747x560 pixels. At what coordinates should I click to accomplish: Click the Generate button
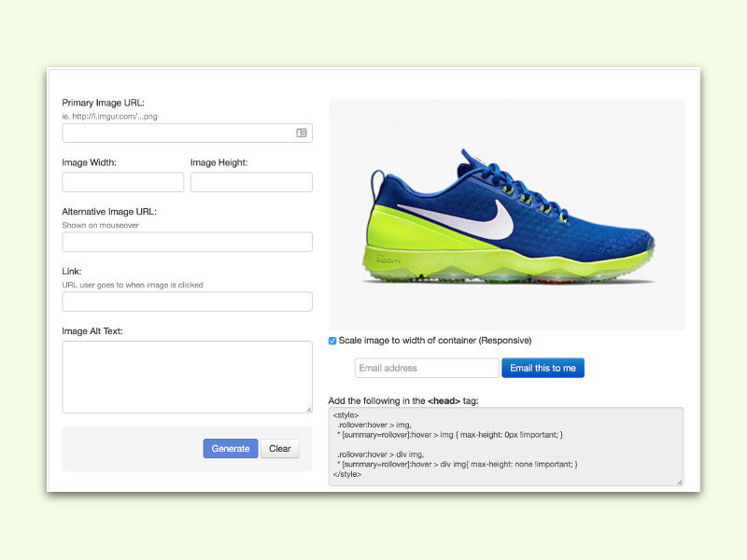(x=231, y=449)
